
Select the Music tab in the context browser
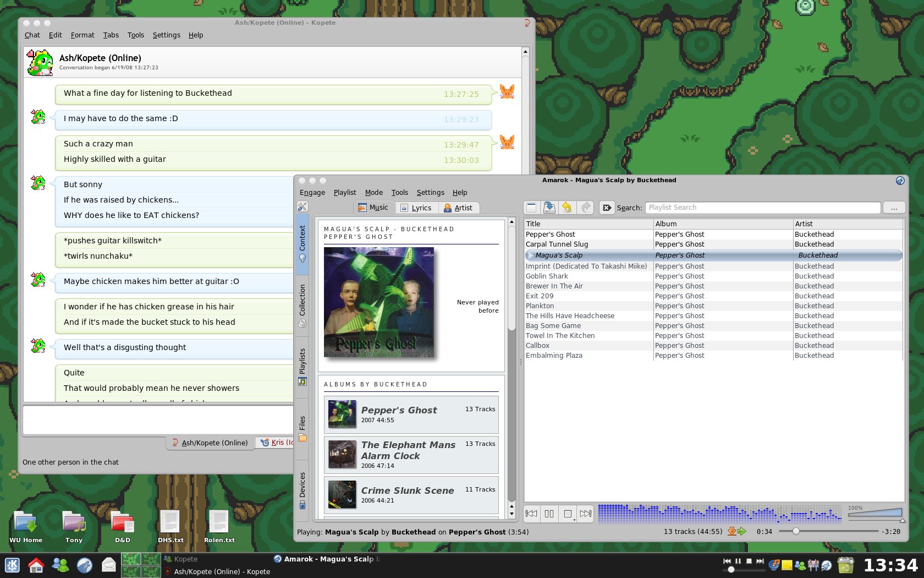[x=373, y=208]
